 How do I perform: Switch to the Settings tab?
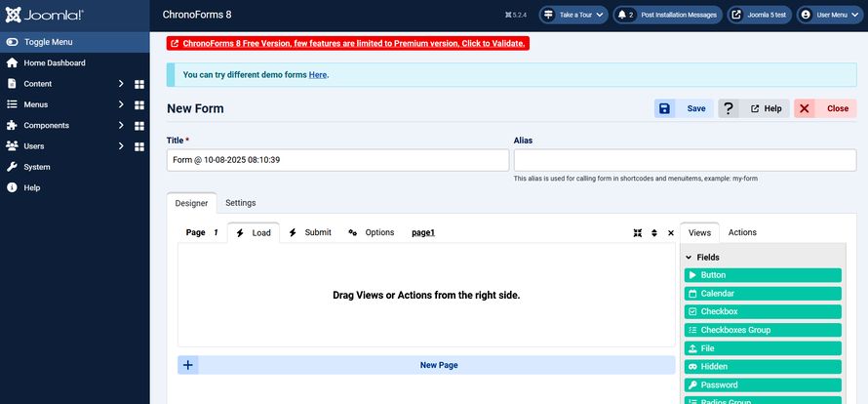tap(240, 203)
